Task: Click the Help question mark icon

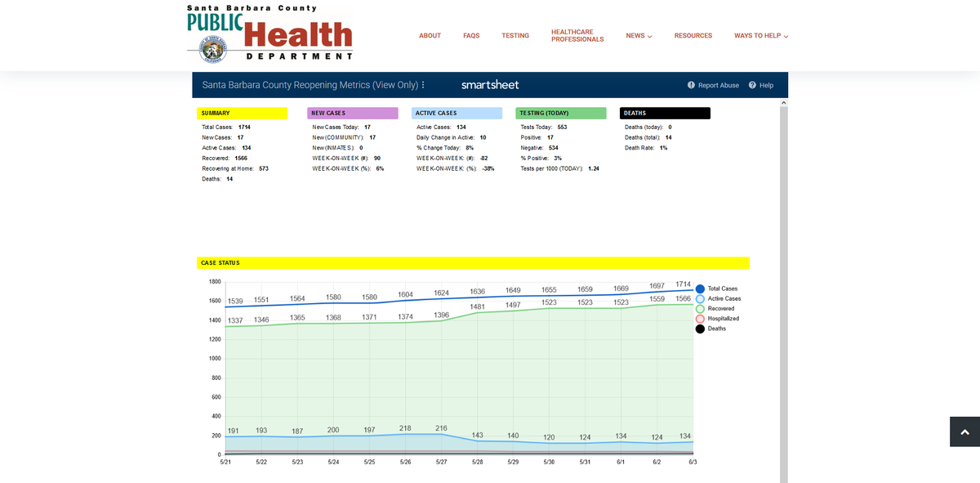Action: tap(752, 85)
